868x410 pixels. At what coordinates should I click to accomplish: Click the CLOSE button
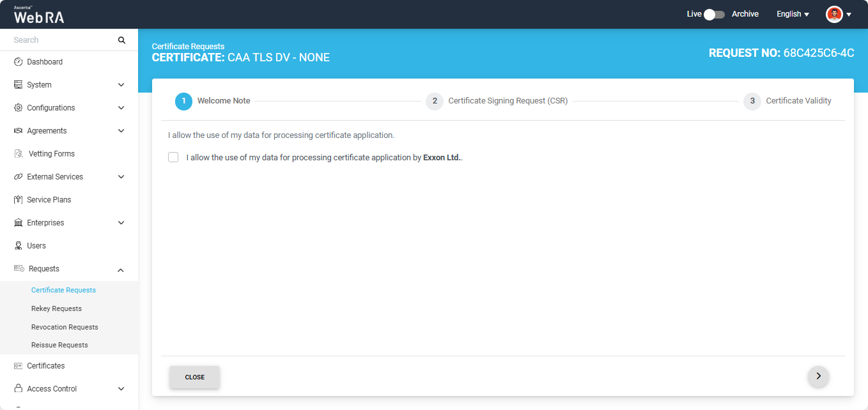(x=194, y=377)
